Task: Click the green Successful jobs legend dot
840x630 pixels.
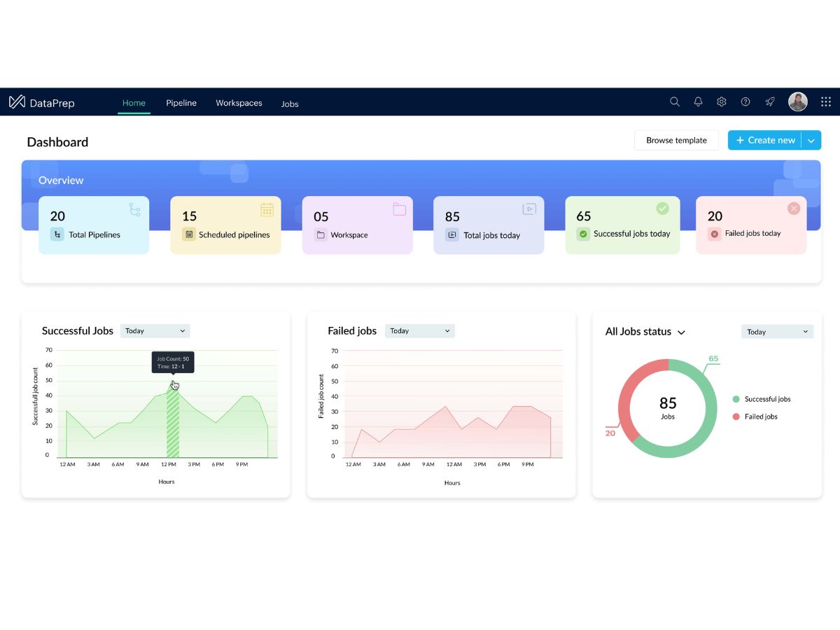Action: click(x=736, y=399)
